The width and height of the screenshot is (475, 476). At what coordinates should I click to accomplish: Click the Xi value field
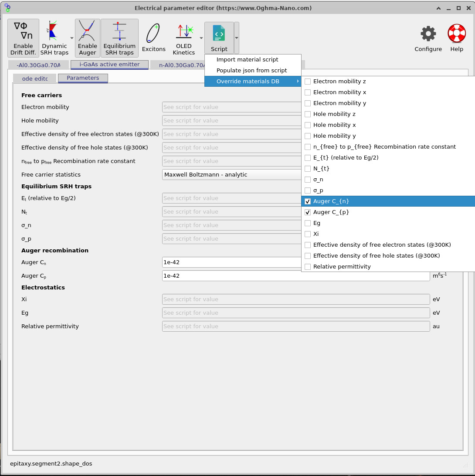296,299
